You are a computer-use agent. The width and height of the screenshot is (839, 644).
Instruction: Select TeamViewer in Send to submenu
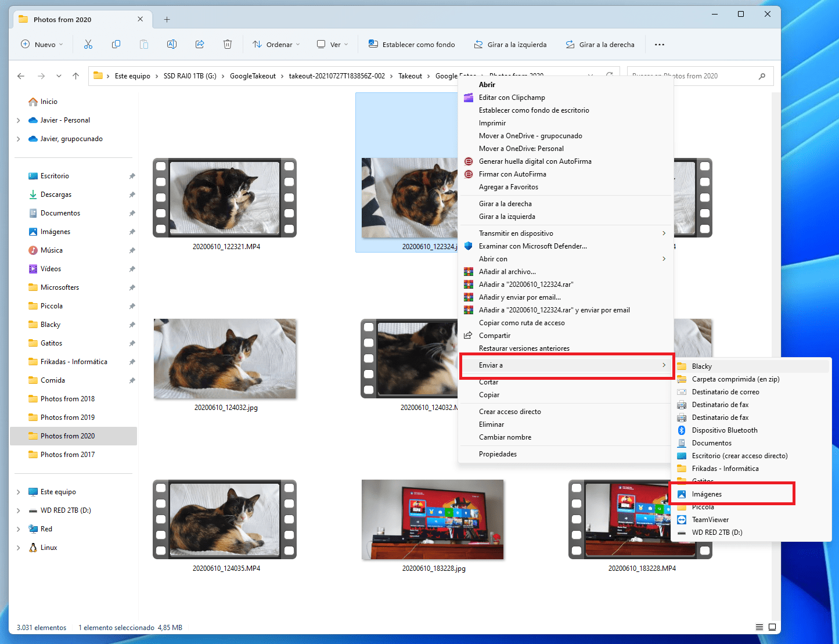tap(710, 520)
